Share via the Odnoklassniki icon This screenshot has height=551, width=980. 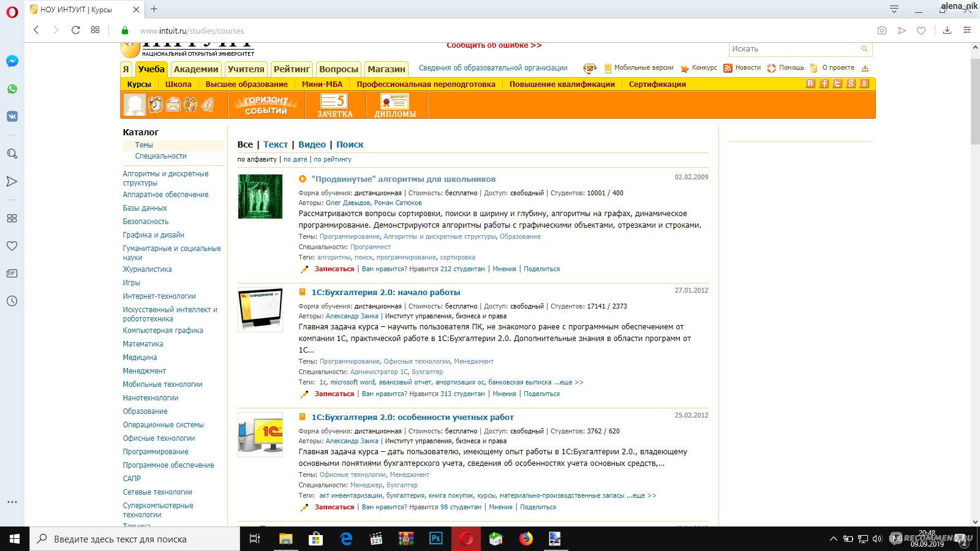point(864,84)
